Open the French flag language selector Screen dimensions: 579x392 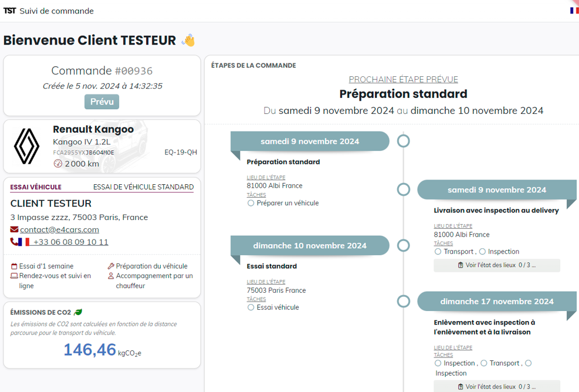[574, 11]
